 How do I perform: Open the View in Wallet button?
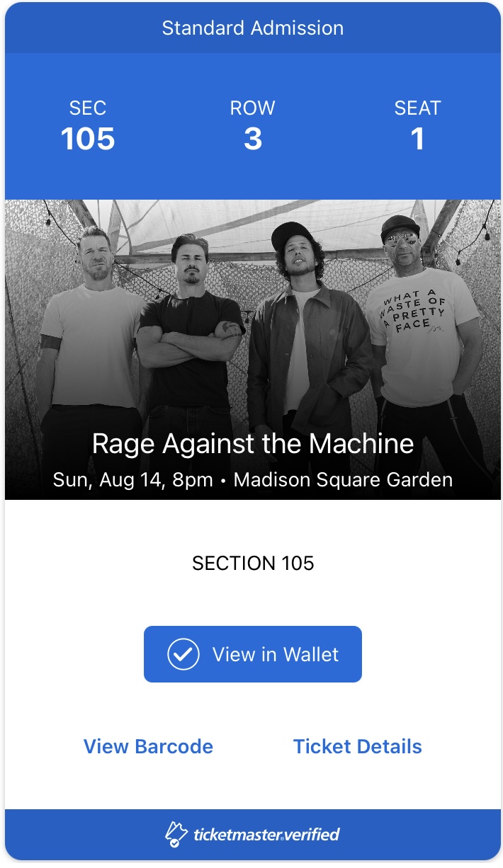[253, 654]
